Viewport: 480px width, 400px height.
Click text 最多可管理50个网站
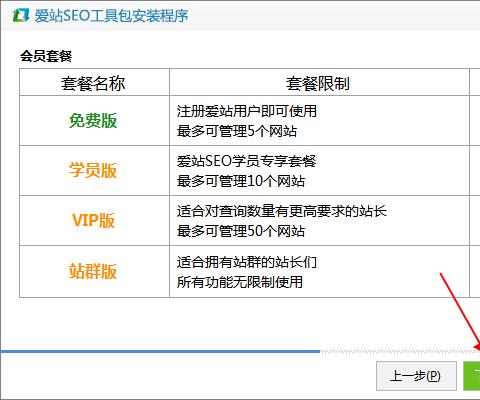tap(241, 231)
